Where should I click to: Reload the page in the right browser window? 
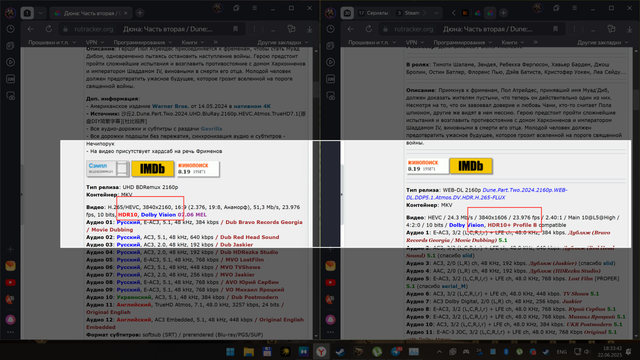pyautogui.click(x=369, y=29)
